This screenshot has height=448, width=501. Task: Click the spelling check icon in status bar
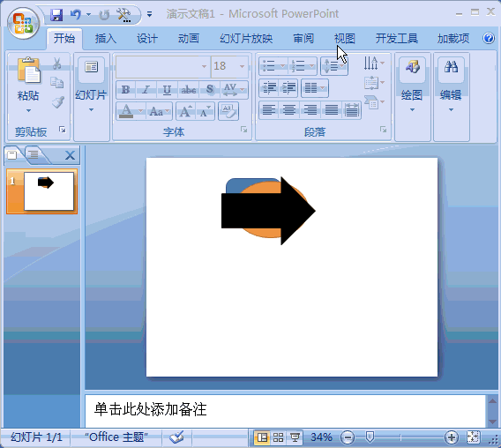(x=176, y=437)
